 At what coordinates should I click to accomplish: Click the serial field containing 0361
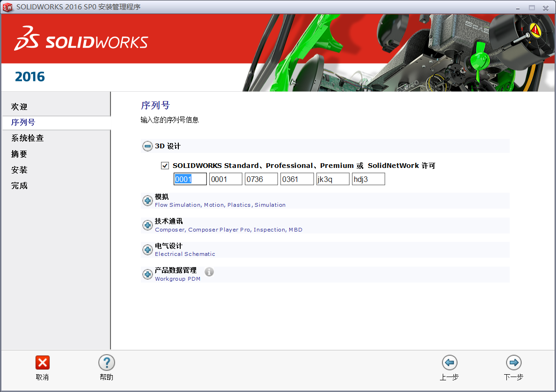(x=297, y=179)
